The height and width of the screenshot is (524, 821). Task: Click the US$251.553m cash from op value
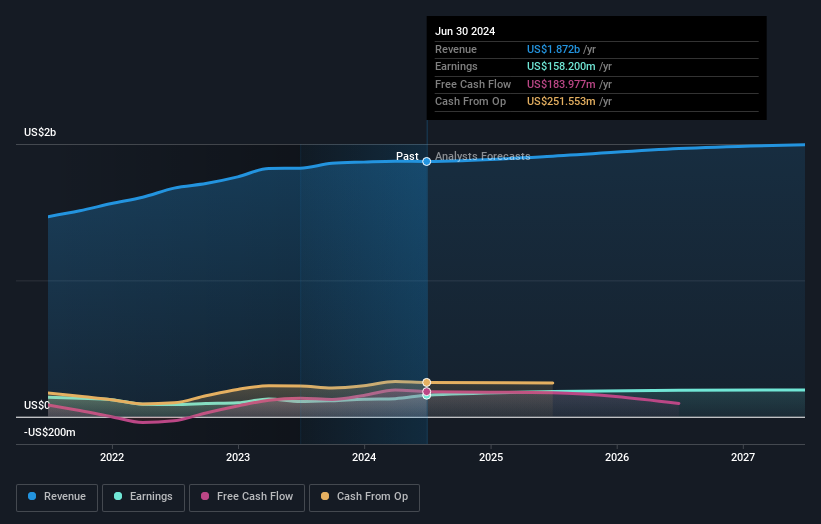coord(561,102)
